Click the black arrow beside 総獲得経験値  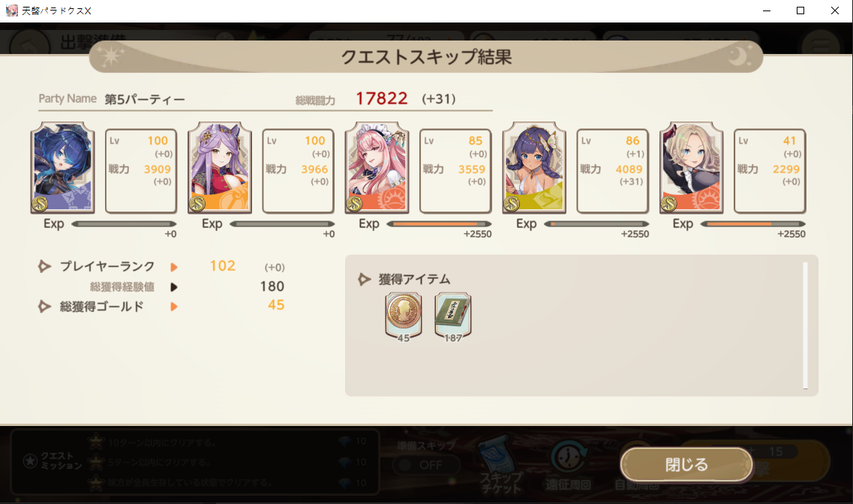[x=174, y=286]
